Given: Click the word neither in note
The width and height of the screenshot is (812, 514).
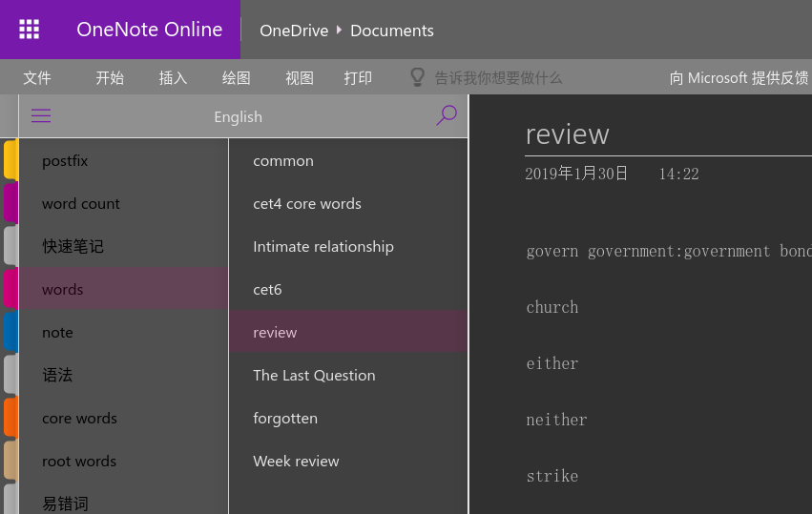Looking at the screenshot, I should pyautogui.click(x=556, y=420).
